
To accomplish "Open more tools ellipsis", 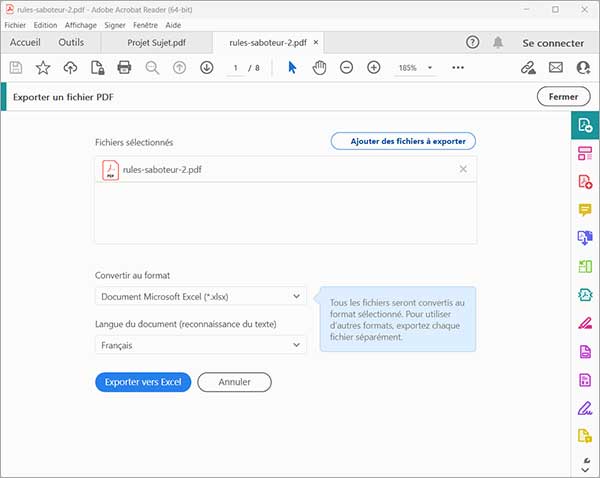I will pos(458,68).
